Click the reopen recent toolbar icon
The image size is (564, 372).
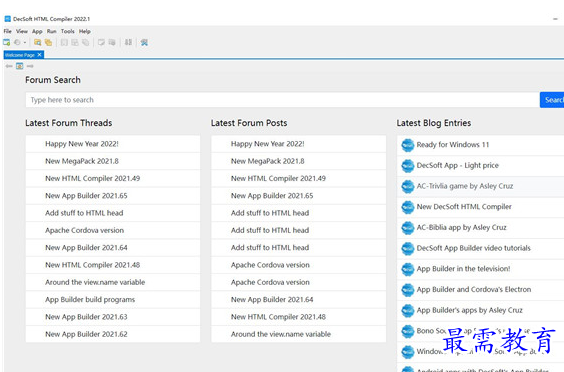[17, 42]
